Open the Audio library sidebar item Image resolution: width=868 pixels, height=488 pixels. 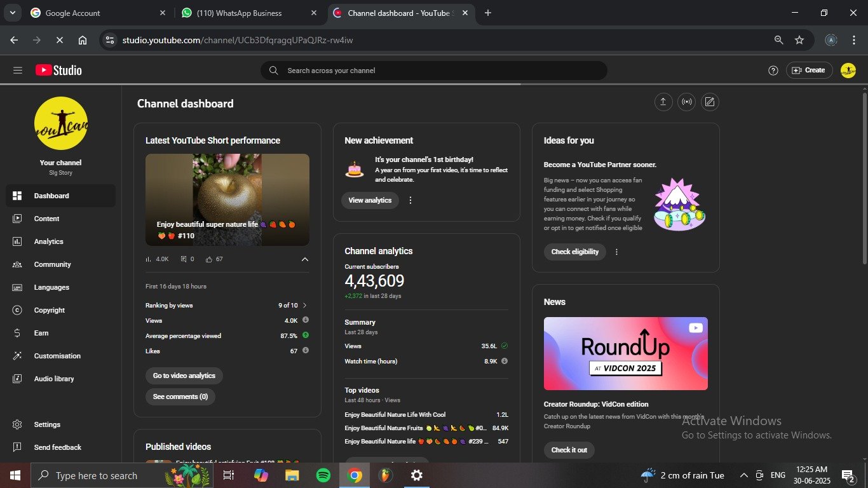[x=60, y=379]
